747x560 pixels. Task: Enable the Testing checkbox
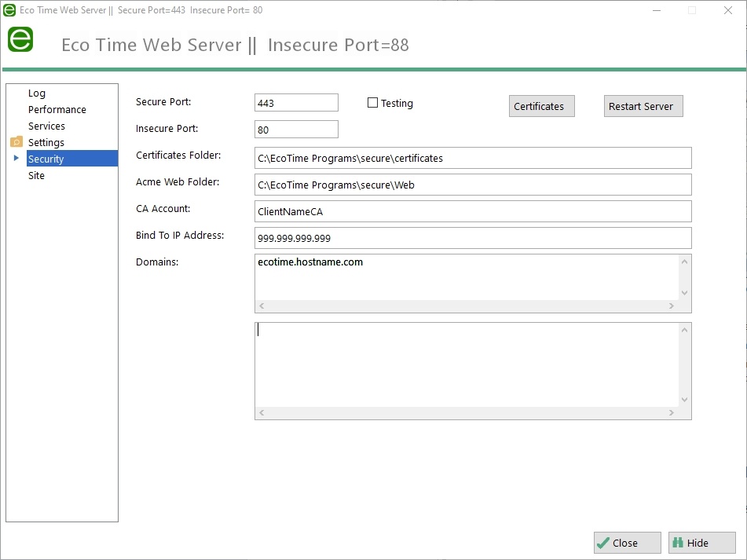[372, 103]
